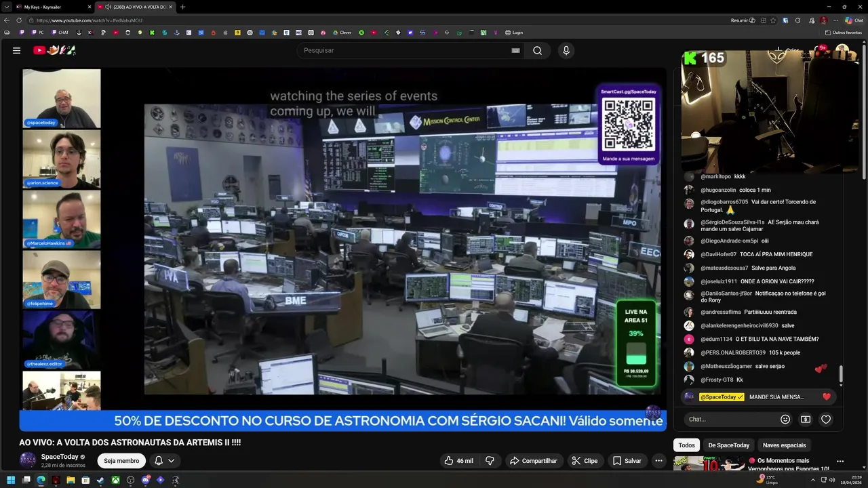Image resolution: width=868 pixels, height=488 pixels.
Task: Click chat message 'Partiiiiuuuu reentrada'
Action: (770, 312)
